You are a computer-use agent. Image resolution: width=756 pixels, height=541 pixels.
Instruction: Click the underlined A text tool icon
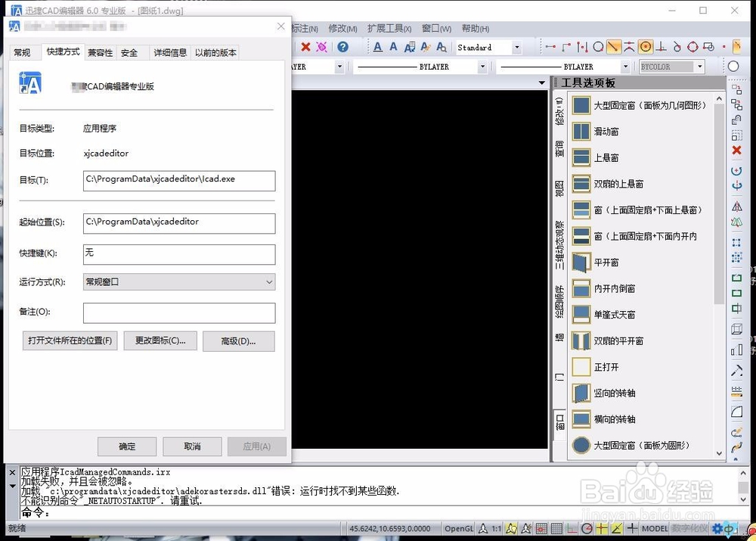pyautogui.click(x=378, y=47)
